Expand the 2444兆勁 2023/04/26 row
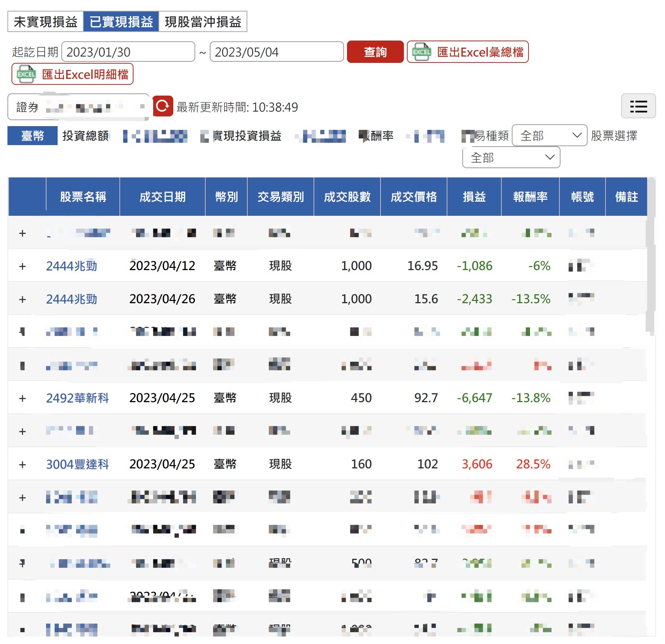 pyautogui.click(x=23, y=299)
